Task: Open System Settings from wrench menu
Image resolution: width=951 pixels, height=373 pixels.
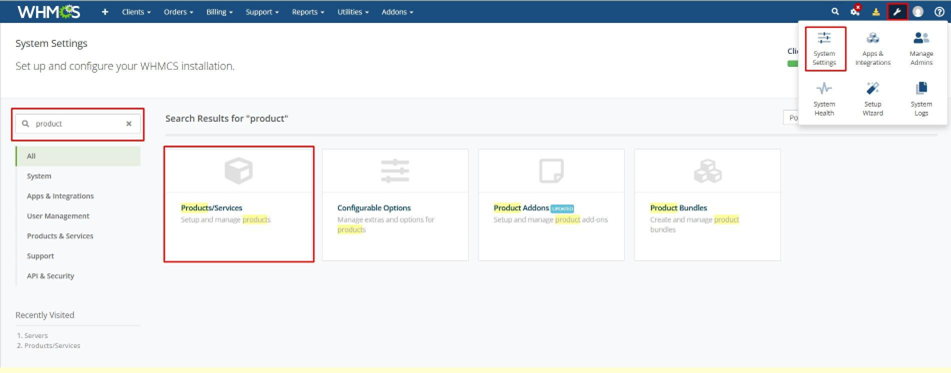Action: pyautogui.click(x=825, y=49)
